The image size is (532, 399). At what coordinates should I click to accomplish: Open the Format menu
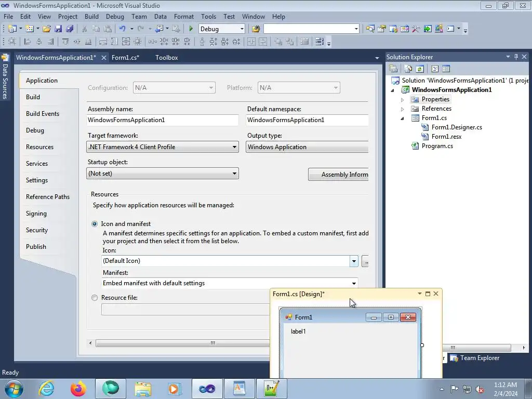[184, 16]
